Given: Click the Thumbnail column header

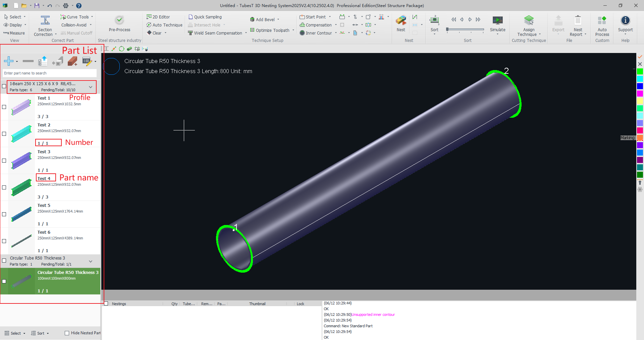Looking at the screenshot, I should (x=257, y=304).
